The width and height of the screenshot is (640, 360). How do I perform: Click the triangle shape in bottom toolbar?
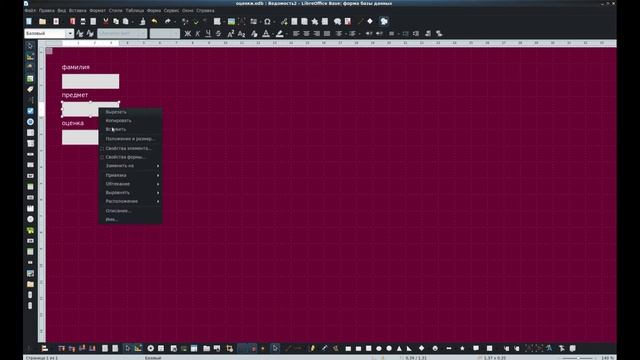tap(399, 348)
